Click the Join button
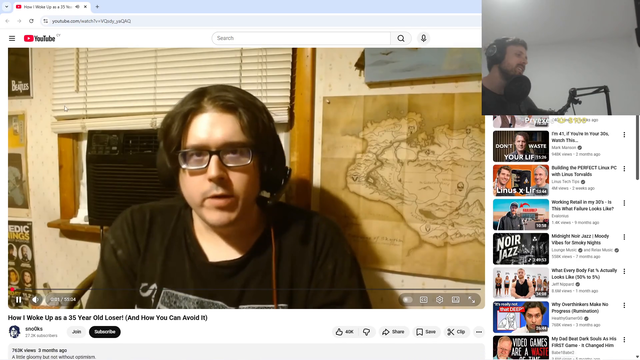Image resolution: width=640 pixels, height=360 pixels. (x=76, y=332)
